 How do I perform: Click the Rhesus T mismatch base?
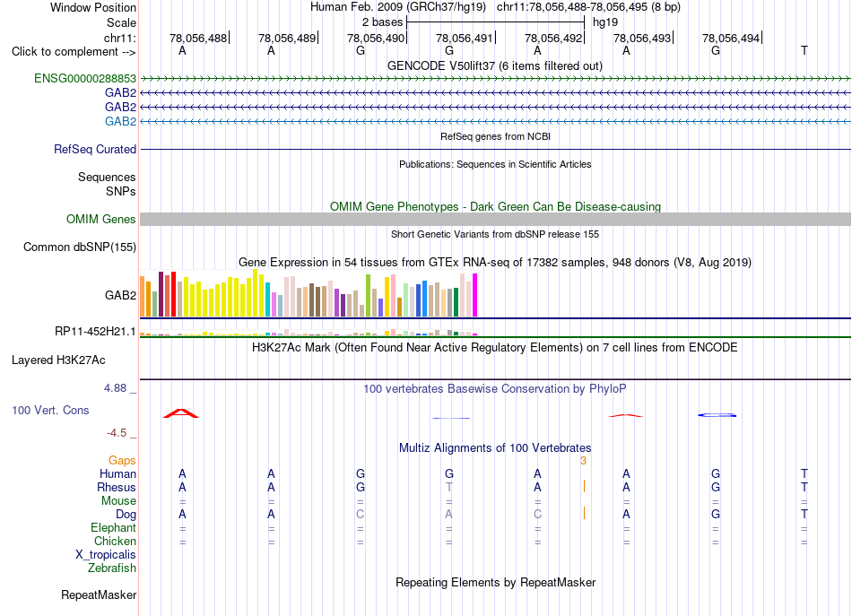tap(448, 487)
